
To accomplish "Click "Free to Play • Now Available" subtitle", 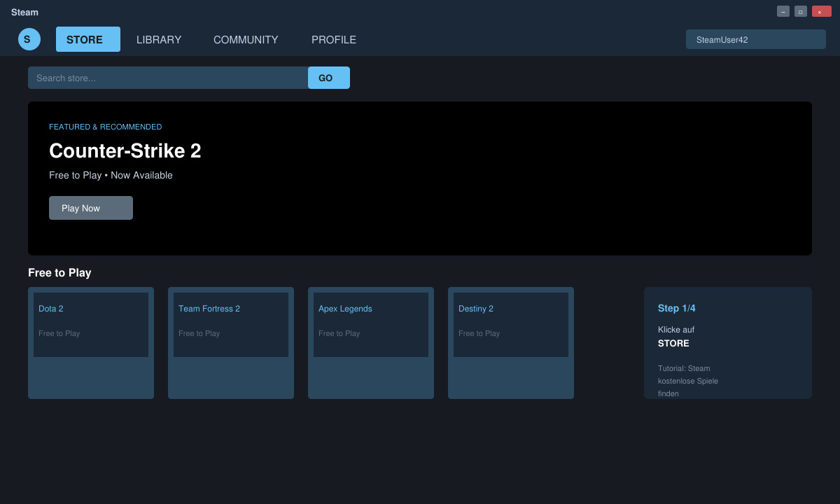I will point(111,175).
